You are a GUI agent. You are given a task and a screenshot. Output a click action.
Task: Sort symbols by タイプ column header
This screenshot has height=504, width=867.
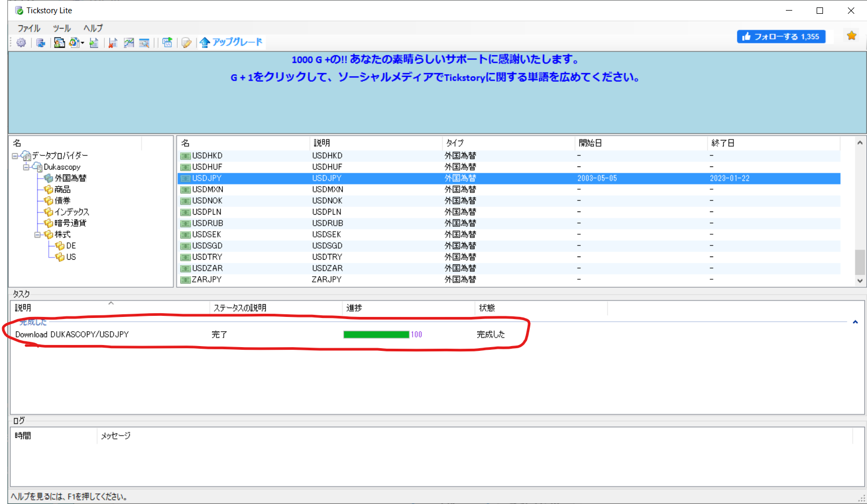[508, 143]
